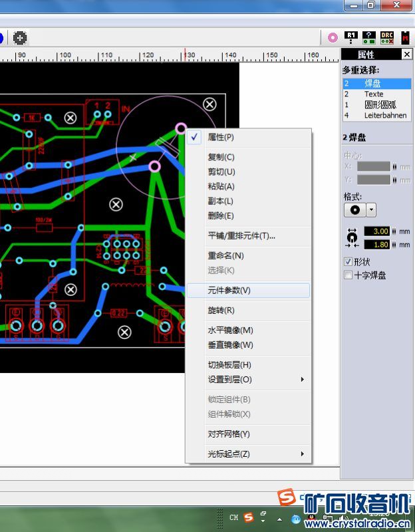Choose 对齐网格(Y) from the context menu
The image size is (415, 532).
point(248,434)
